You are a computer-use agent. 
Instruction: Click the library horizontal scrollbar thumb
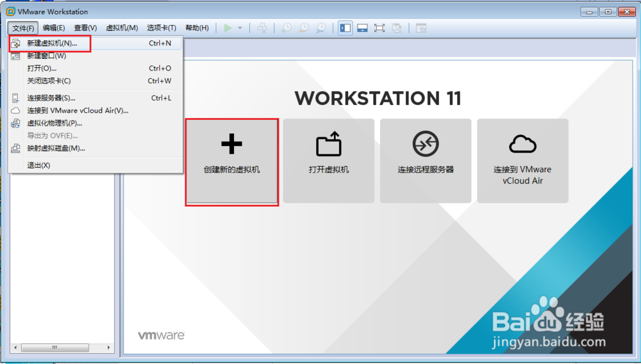(54, 348)
